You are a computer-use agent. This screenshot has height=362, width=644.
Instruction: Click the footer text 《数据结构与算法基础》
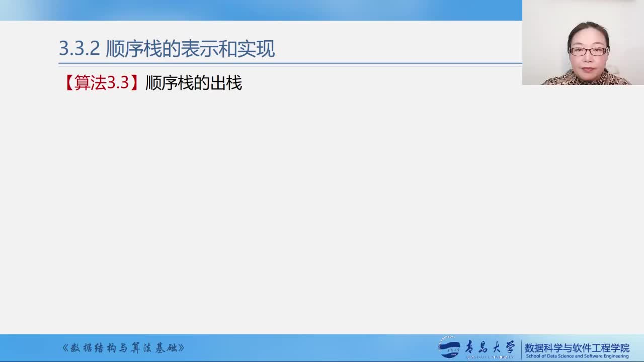123,348
